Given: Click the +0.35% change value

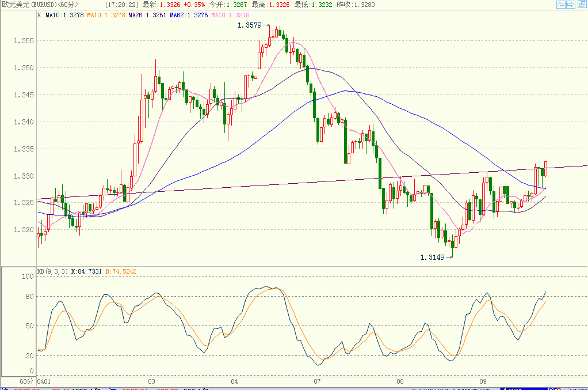Looking at the screenshot, I should click(194, 5).
